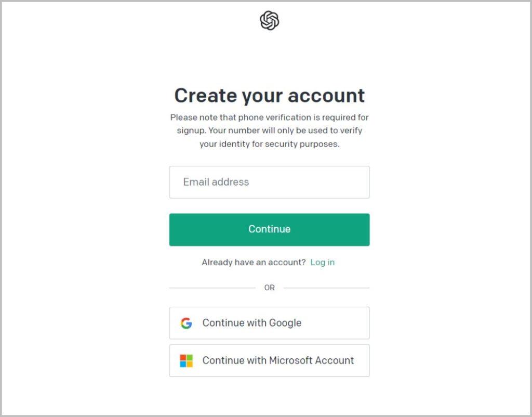The image size is (532, 417).
Task: Click the phone verification notice paragraph
Action: point(270,131)
